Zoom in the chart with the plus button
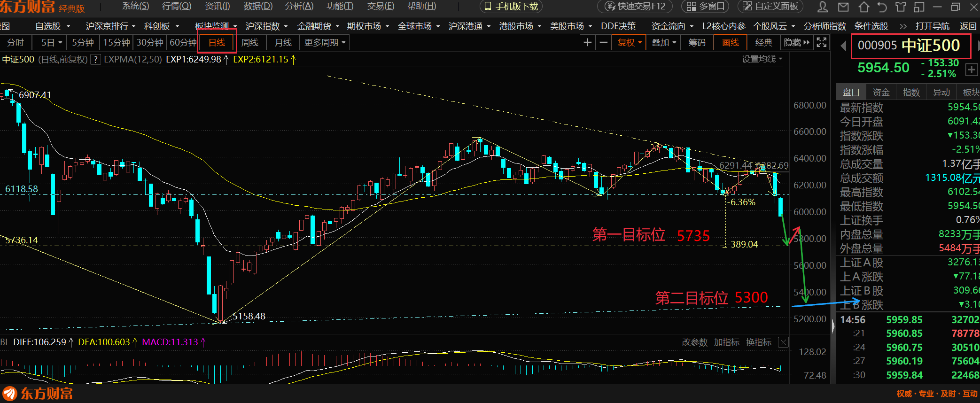The width and height of the screenshot is (980, 403). 587,43
